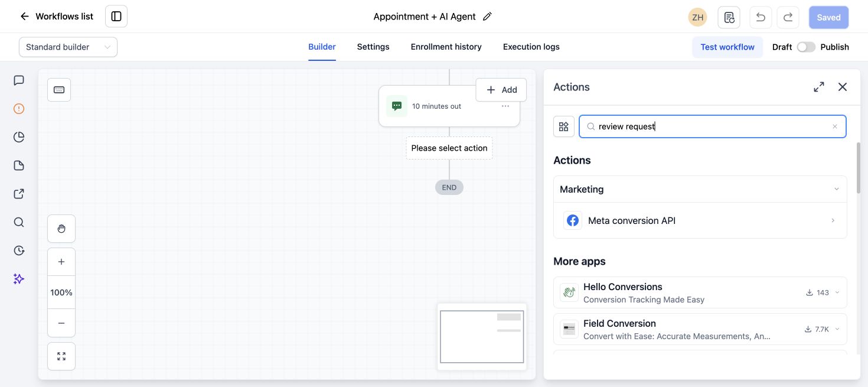Open pie chart stats icon
Screen dimensions: 868x387
pos(19,137)
